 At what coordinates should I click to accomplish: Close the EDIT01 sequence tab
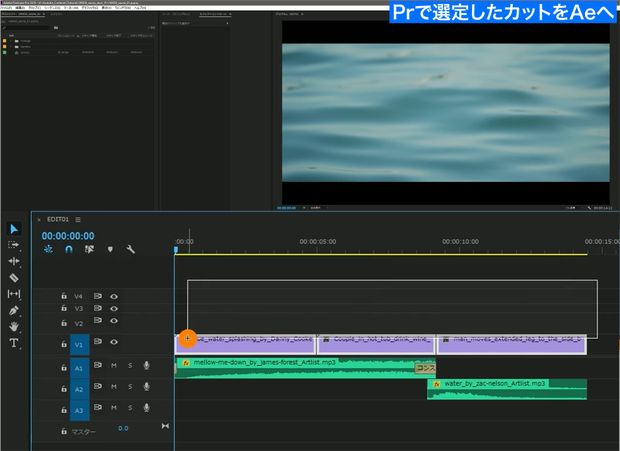pos(39,220)
